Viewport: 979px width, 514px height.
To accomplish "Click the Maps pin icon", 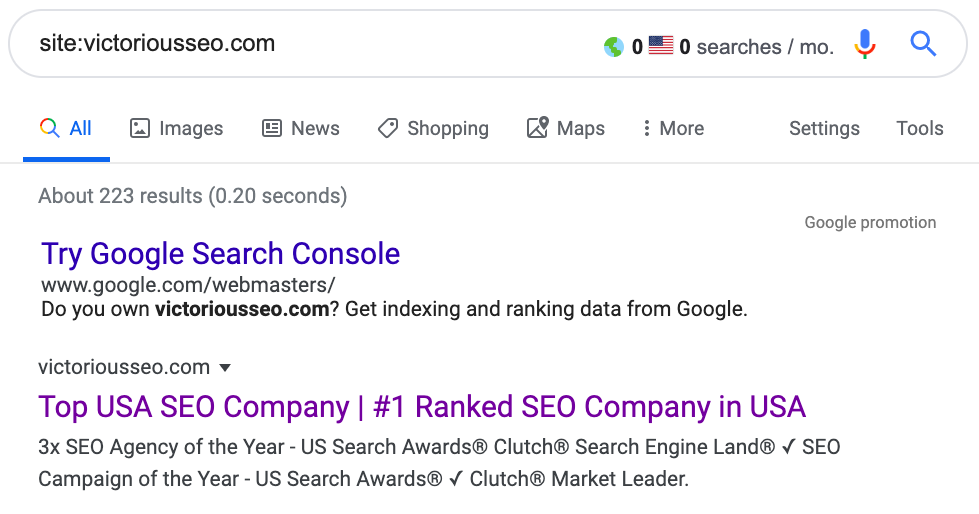I will (538, 128).
